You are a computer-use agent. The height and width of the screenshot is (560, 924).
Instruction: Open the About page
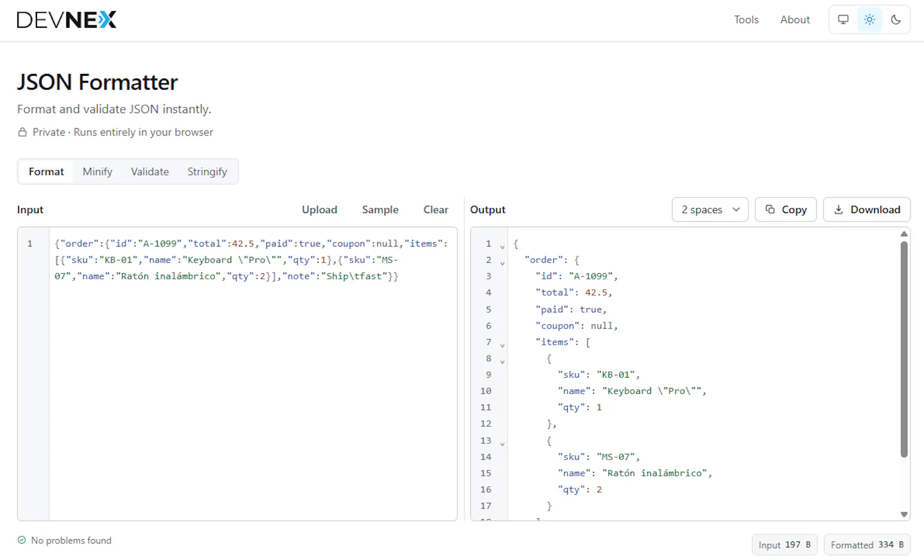[x=795, y=20]
